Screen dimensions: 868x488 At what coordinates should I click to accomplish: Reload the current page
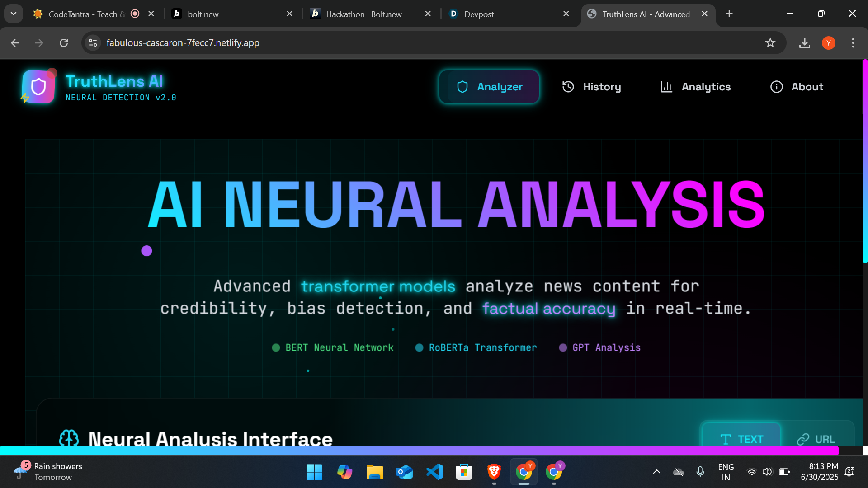pos(64,43)
